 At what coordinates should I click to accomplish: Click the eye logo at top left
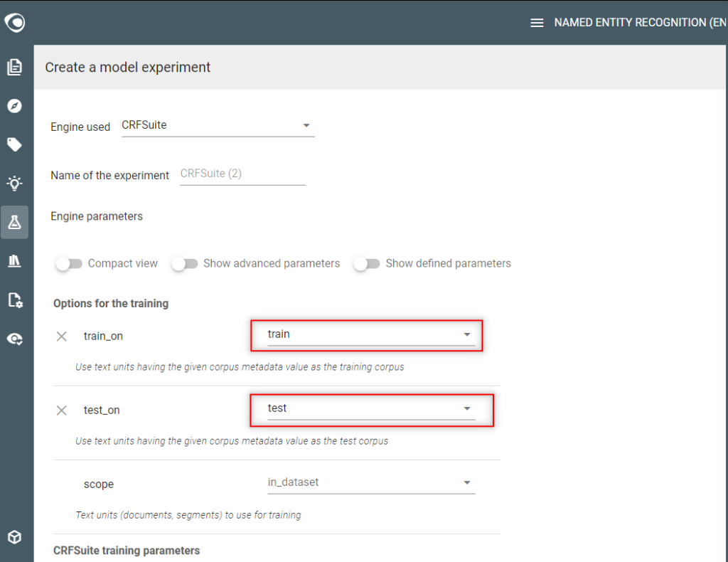tap(14, 22)
